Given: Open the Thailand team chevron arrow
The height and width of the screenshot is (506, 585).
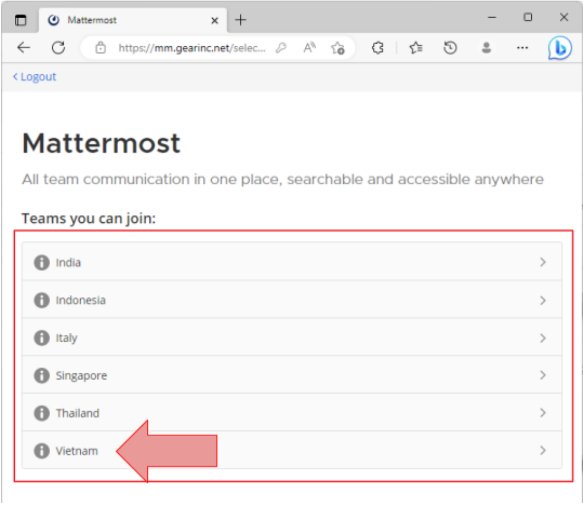Looking at the screenshot, I should click(543, 413).
